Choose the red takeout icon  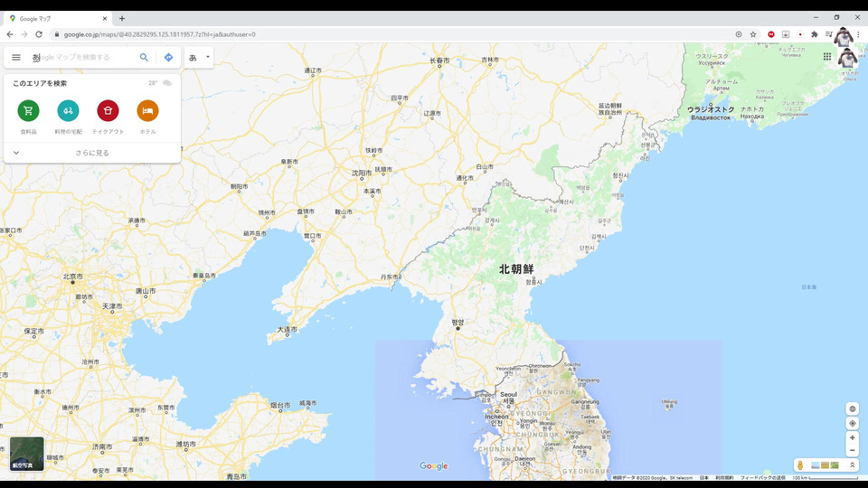click(x=108, y=110)
